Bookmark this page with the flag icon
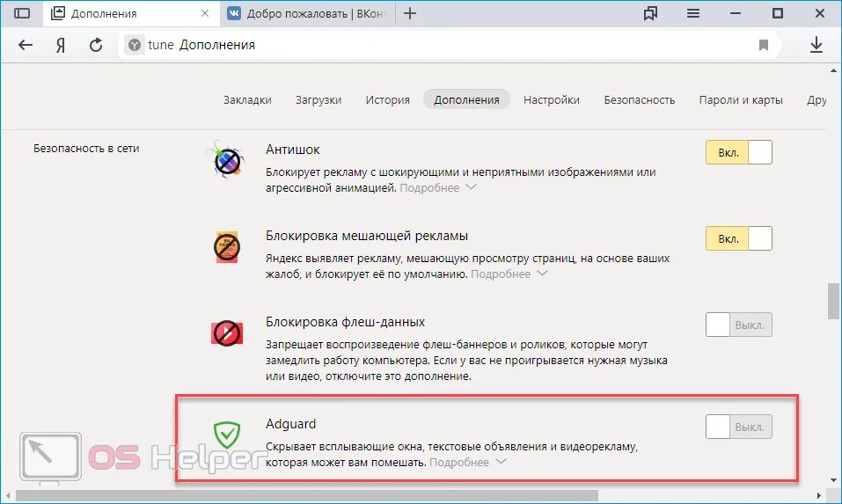This screenshot has height=504, width=842. (x=763, y=45)
